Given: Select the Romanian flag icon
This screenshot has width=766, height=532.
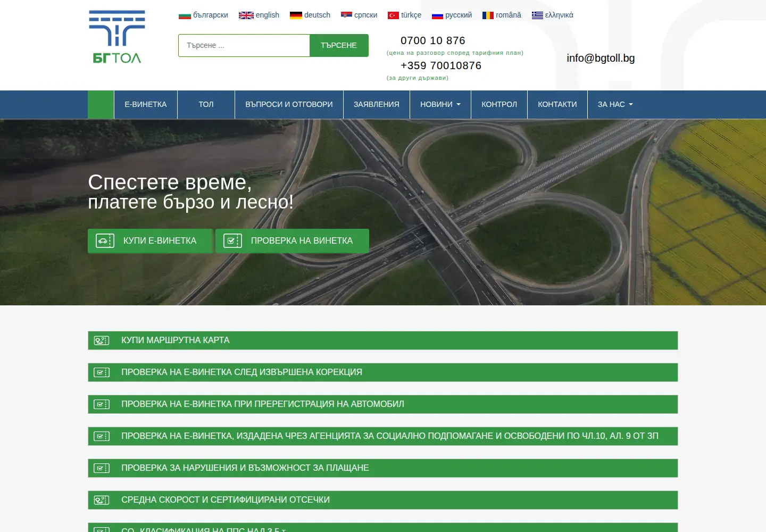Looking at the screenshot, I should [x=488, y=15].
